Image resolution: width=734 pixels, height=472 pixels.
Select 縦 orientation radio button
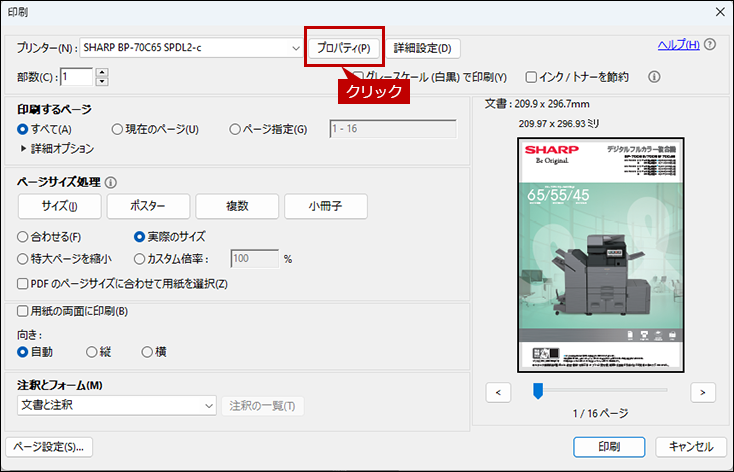coord(92,352)
